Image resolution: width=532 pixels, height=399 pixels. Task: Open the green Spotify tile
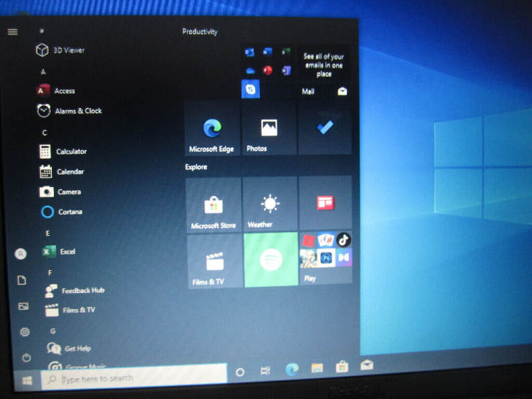(x=270, y=260)
